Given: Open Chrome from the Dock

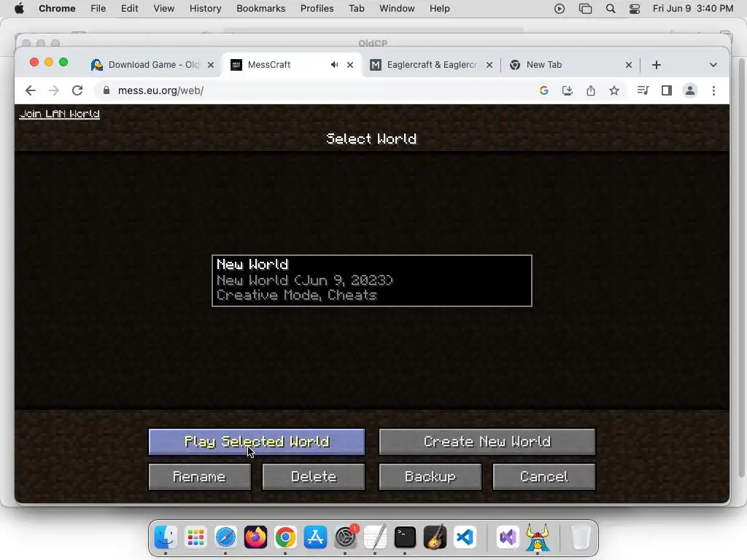Looking at the screenshot, I should (x=285, y=537).
